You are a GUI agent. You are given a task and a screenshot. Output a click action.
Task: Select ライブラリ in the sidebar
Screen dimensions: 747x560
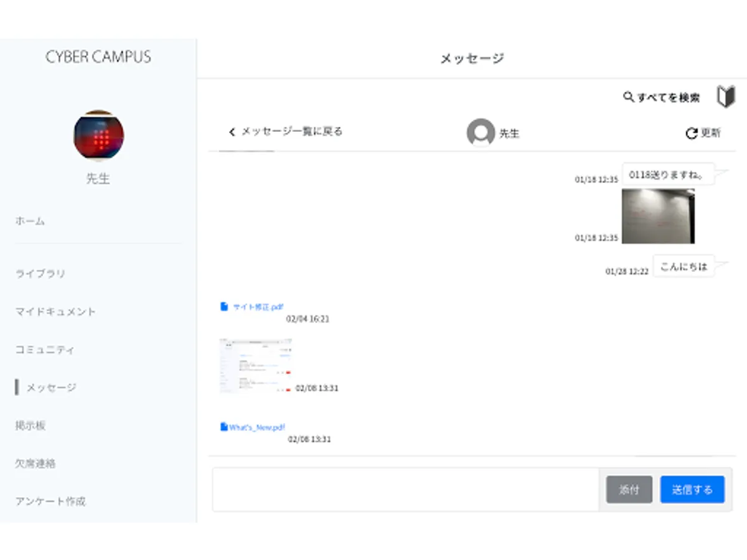point(40,274)
